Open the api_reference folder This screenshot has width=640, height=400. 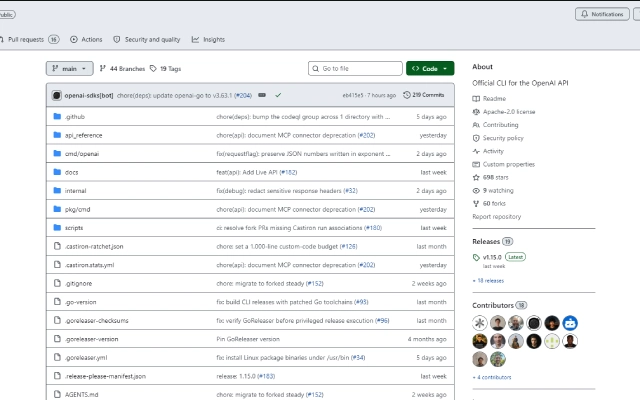point(83,135)
